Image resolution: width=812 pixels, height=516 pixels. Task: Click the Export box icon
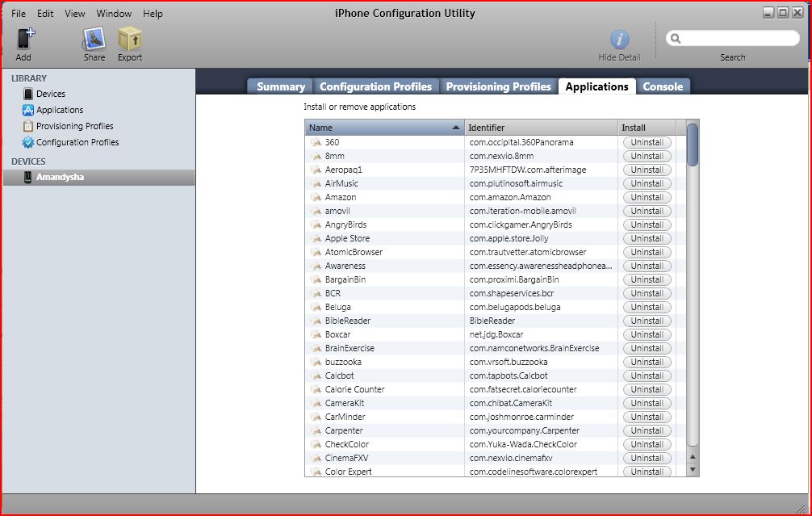pos(129,39)
